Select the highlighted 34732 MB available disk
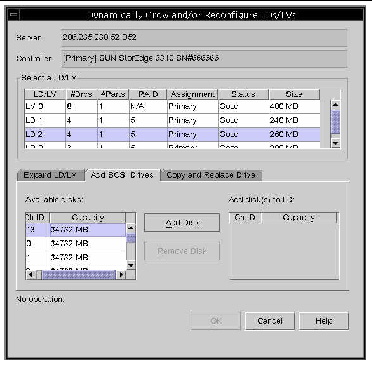The image size is (372, 366). [76, 230]
